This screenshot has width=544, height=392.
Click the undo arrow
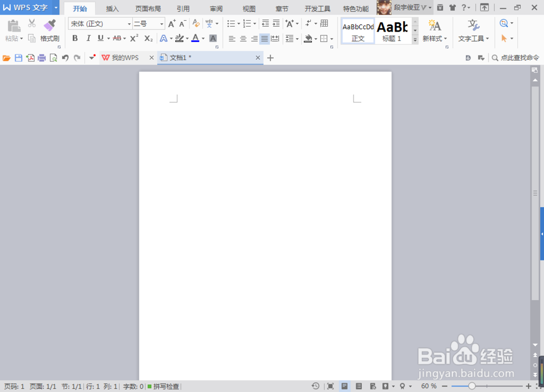tap(65, 58)
